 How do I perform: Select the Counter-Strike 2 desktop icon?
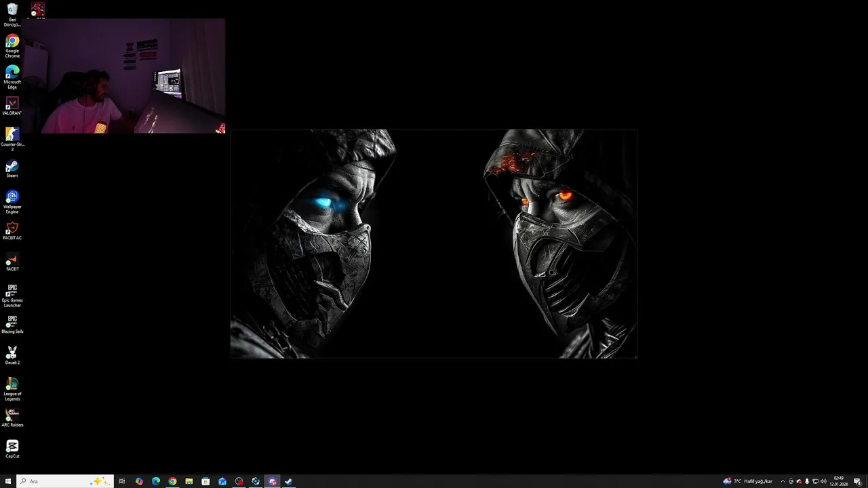point(12,139)
